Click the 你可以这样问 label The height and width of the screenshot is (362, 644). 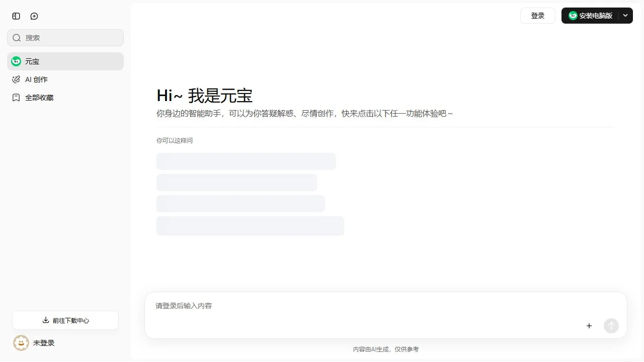click(x=175, y=141)
